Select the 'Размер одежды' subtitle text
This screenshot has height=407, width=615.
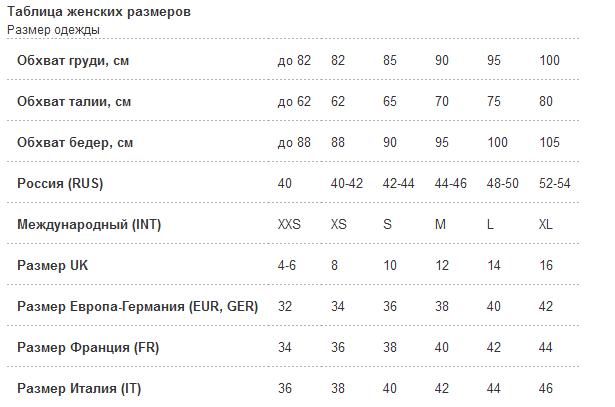tap(53, 29)
